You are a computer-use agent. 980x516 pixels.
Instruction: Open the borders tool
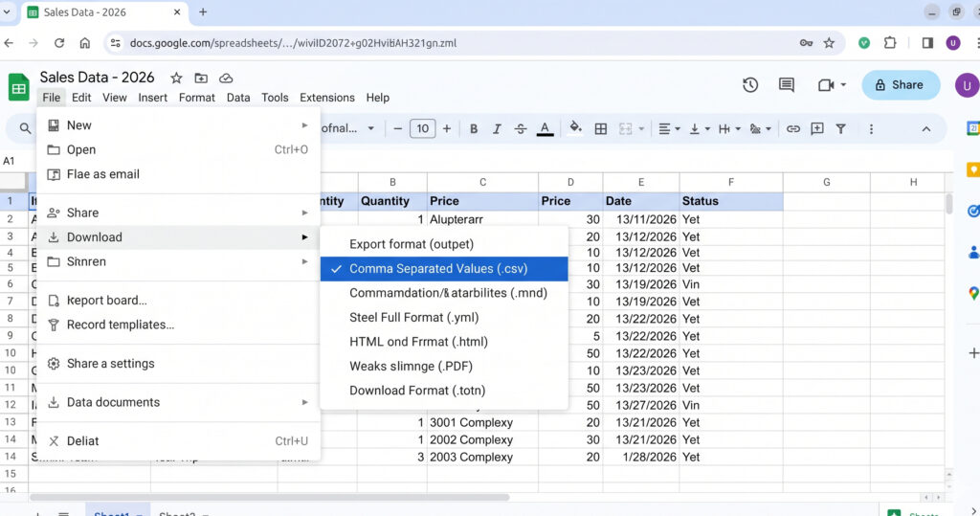pyautogui.click(x=601, y=129)
